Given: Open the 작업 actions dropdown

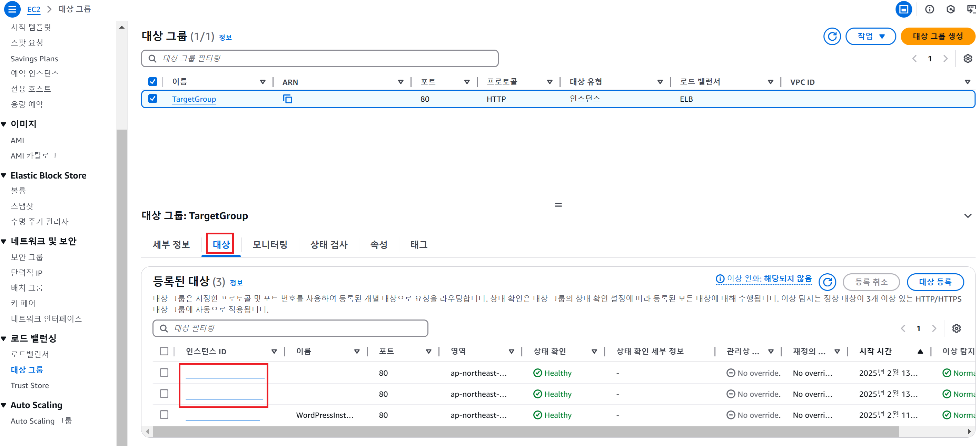Looking at the screenshot, I should [870, 37].
